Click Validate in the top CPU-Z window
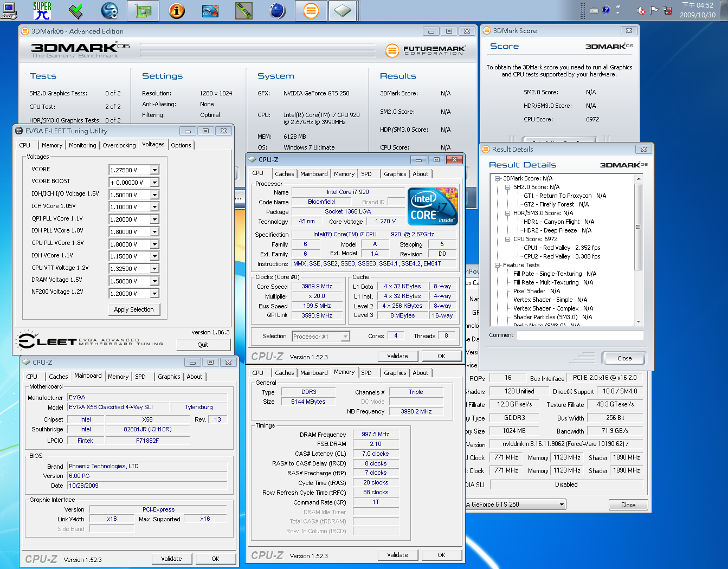728x569 pixels. pos(397,356)
